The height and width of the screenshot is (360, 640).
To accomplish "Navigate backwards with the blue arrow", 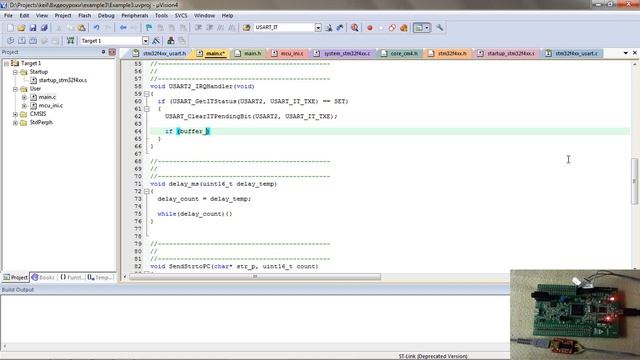I will coord(123,28).
